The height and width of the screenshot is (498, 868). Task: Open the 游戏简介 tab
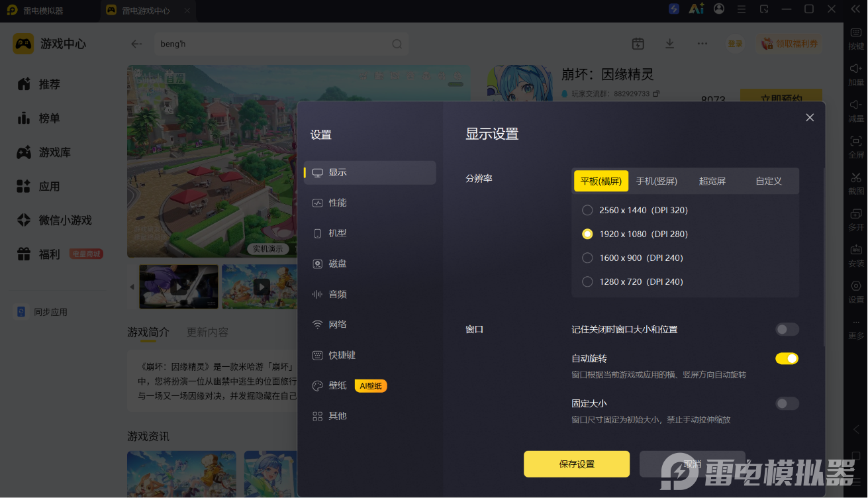click(x=148, y=332)
